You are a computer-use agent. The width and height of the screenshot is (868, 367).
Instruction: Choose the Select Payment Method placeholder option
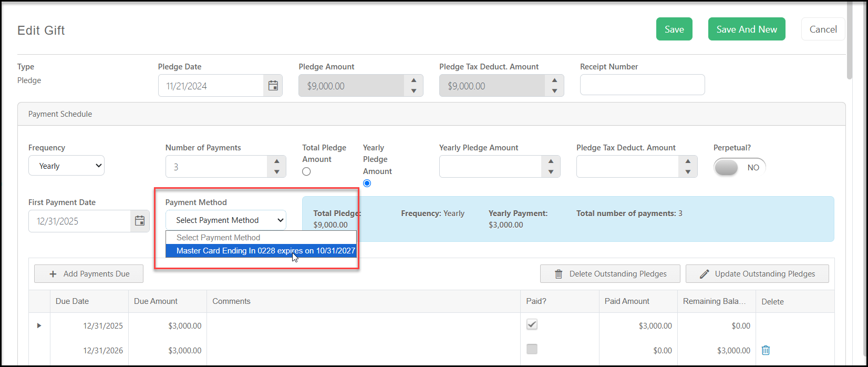coord(261,238)
